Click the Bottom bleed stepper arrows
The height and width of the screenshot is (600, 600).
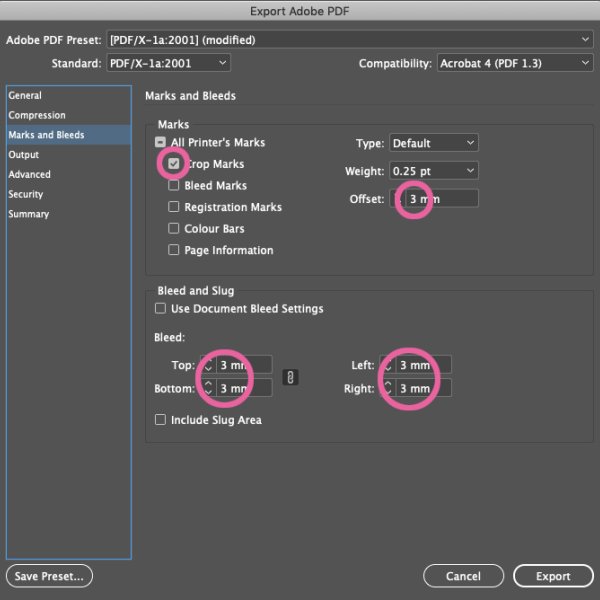[208, 388]
